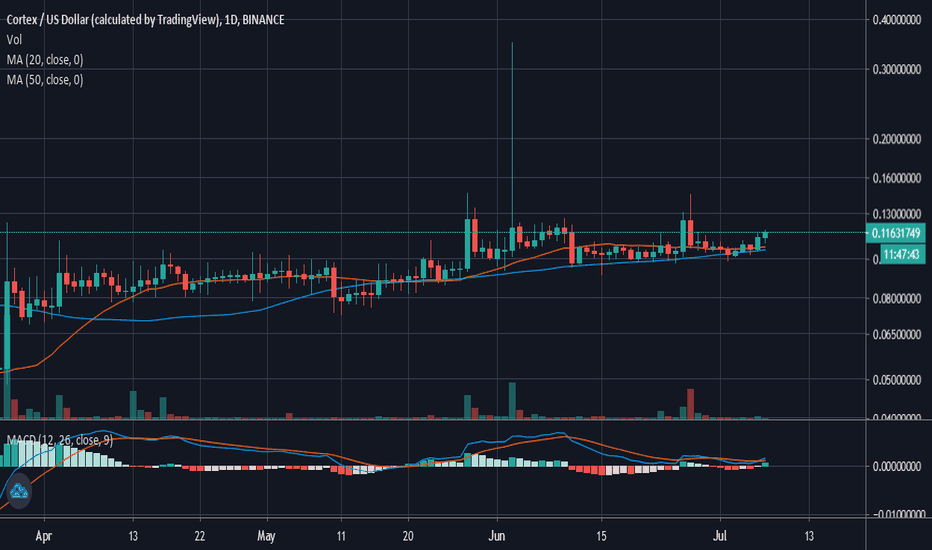
Task: Click the 0.40000000 price axis label
Action: [896, 20]
